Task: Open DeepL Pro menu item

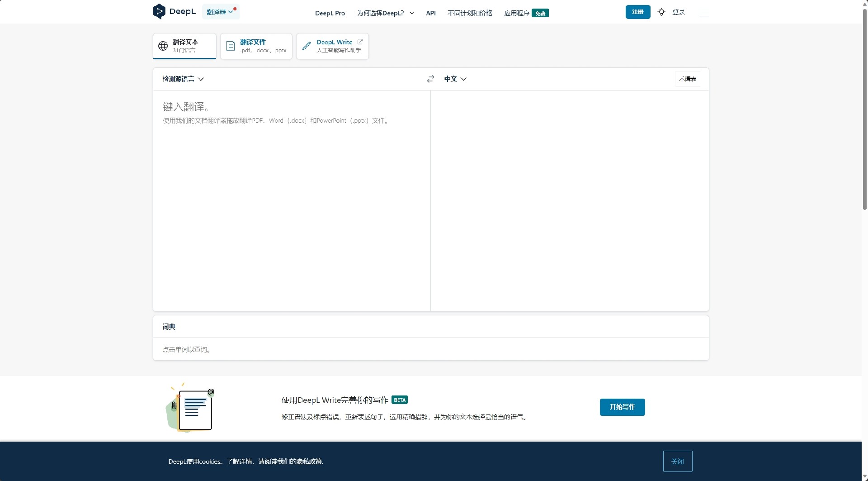Action: (x=330, y=13)
